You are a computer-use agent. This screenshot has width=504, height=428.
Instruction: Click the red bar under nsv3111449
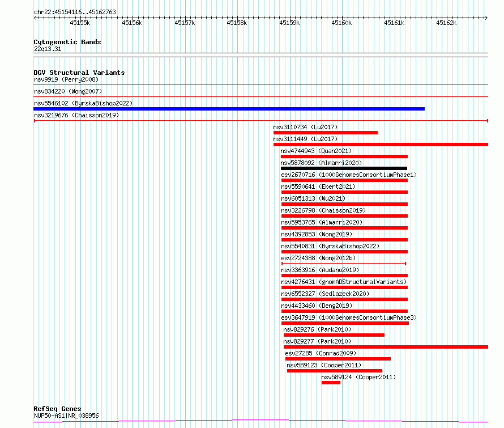coord(381,145)
